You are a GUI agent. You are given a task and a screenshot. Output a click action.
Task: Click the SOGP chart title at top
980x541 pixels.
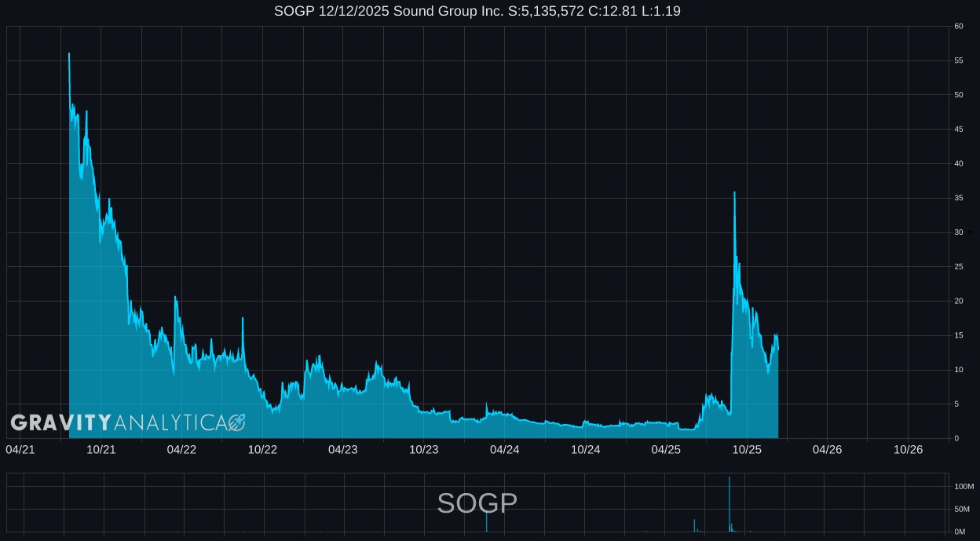[477, 11]
